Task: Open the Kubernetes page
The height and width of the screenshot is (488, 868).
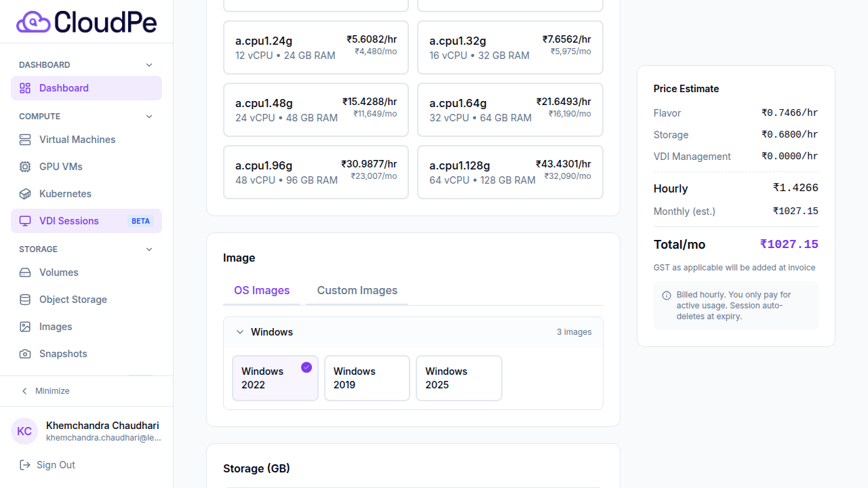Action: 86,194
